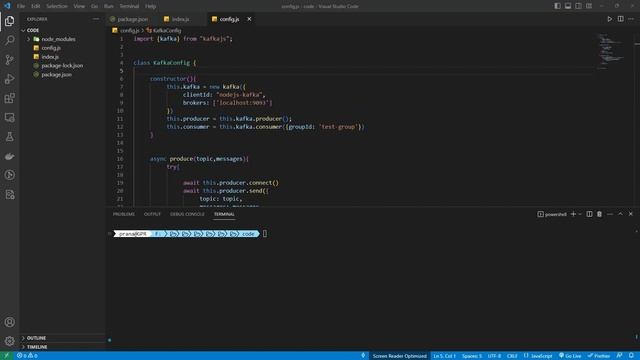Select the Terminal panel tab
The width and height of the screenshot is (640, 360).
click(x=224, y=214)
